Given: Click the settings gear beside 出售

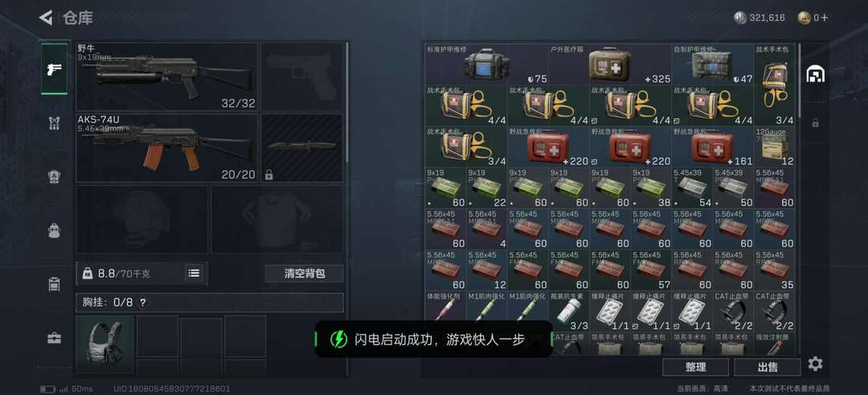Looking at the screenshot, I should click(x=815, y=364).
